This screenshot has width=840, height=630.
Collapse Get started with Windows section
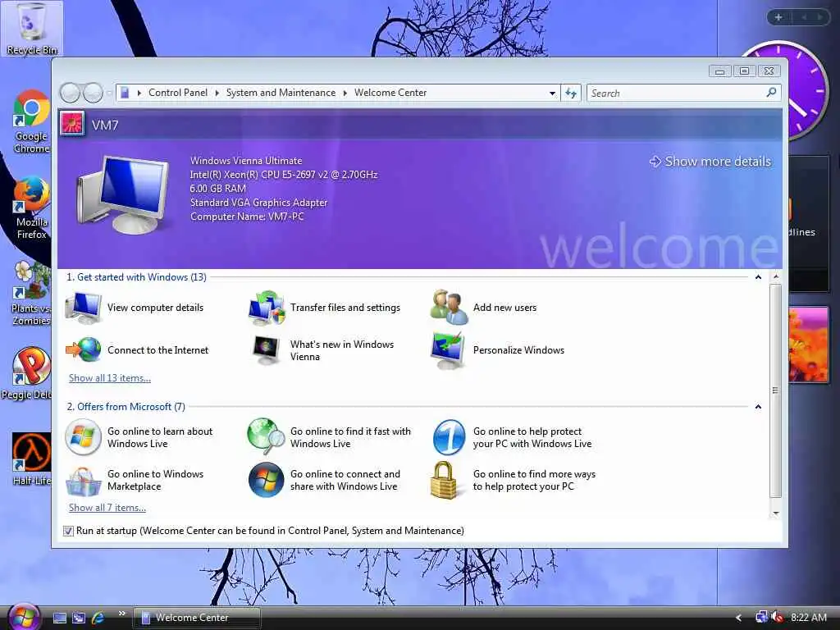758,277
